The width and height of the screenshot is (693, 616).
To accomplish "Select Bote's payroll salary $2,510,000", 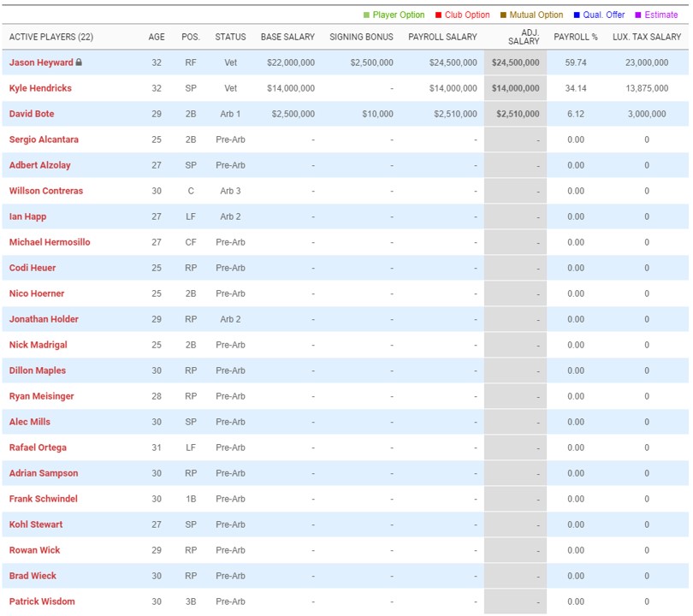I will pos(455,114).
